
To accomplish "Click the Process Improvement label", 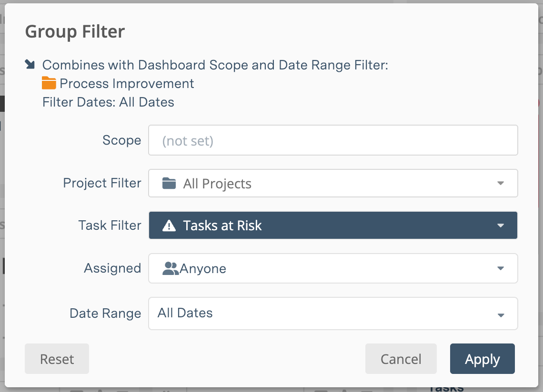I will tap(127, 83).
